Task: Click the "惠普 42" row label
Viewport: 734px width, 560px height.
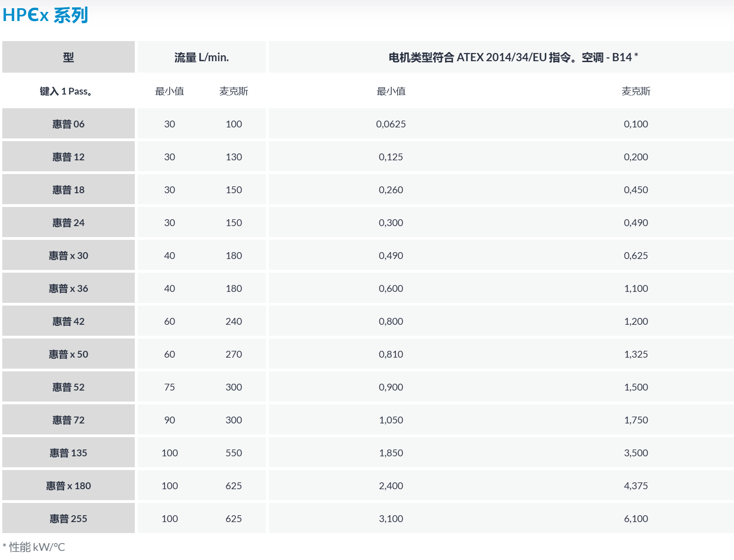Action: click(x=69, y=321)
